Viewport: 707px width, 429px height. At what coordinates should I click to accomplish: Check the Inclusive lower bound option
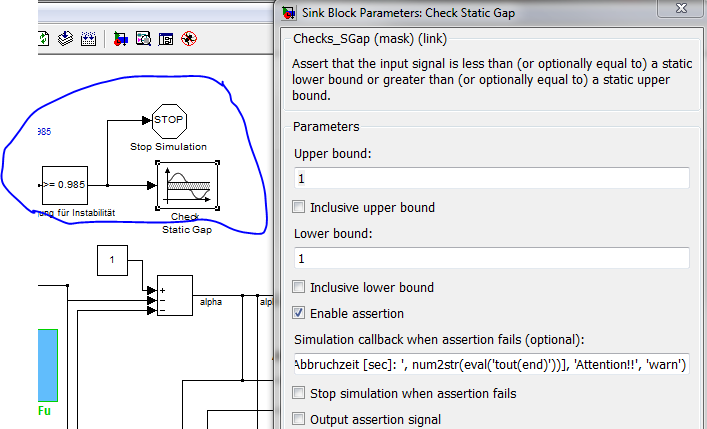point(299,287)
